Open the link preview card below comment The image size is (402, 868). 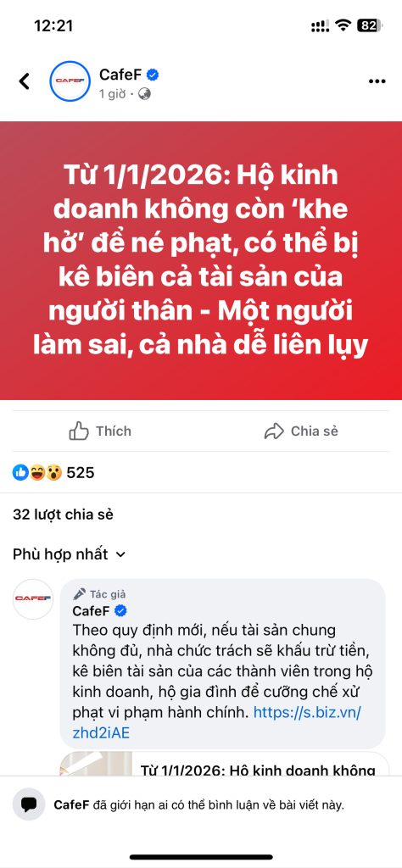[x=224, y=764]
